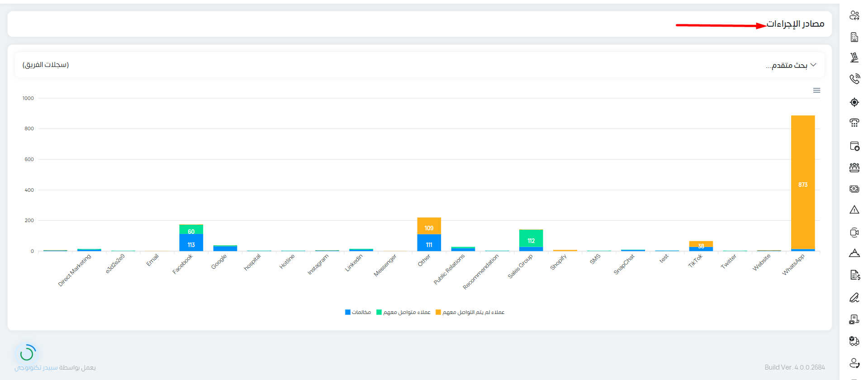Viewport: 868px width, 380px height.
Task: Open the invoice with dollar sidebar icon
Action: pyautogui.click(x=854, y=275)
